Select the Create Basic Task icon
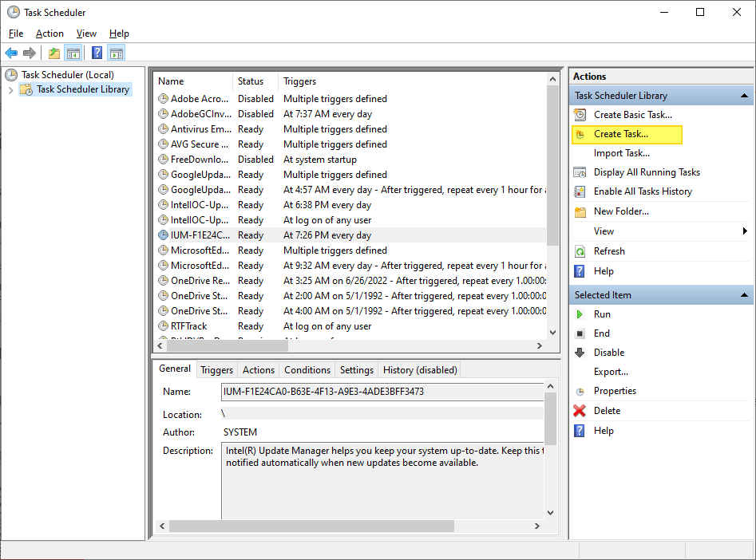The width and height of the screenshot is (756, 560). tap(579, 114)
